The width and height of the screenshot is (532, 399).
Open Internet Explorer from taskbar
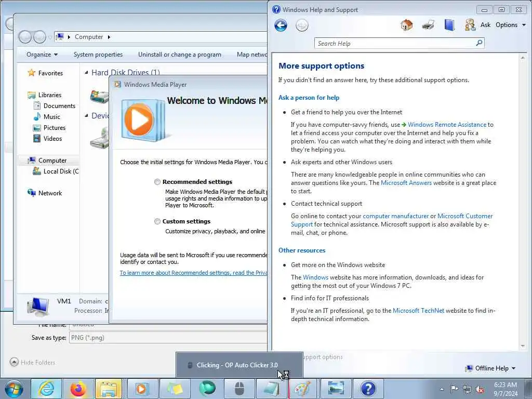pyautogui.click(x=46, y=389)
